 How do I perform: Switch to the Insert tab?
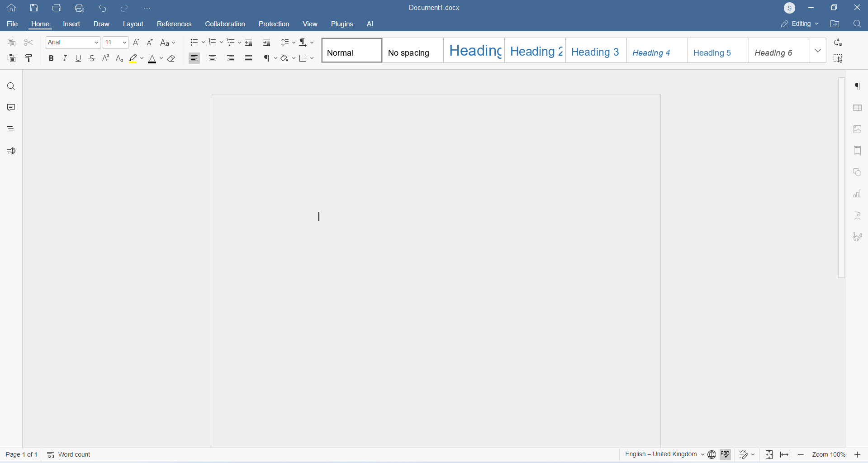(71, 24)
